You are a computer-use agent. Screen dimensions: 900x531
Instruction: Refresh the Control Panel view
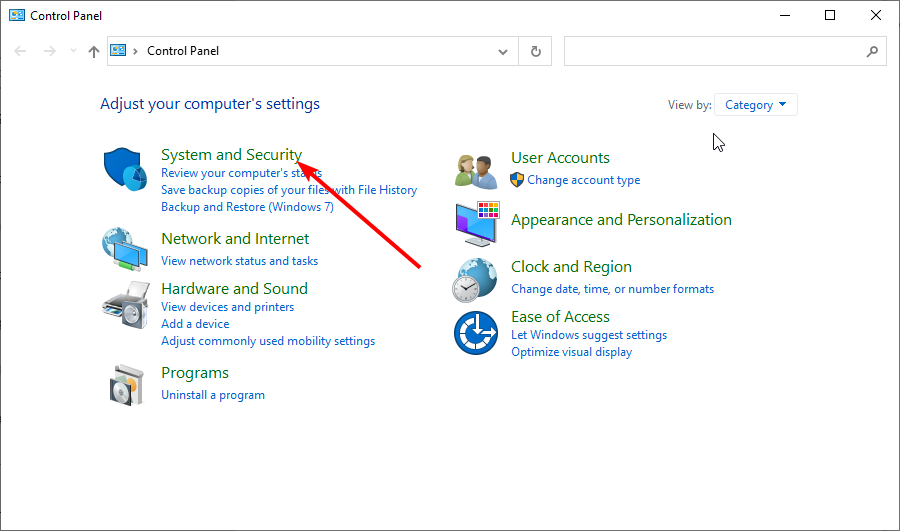536,51
